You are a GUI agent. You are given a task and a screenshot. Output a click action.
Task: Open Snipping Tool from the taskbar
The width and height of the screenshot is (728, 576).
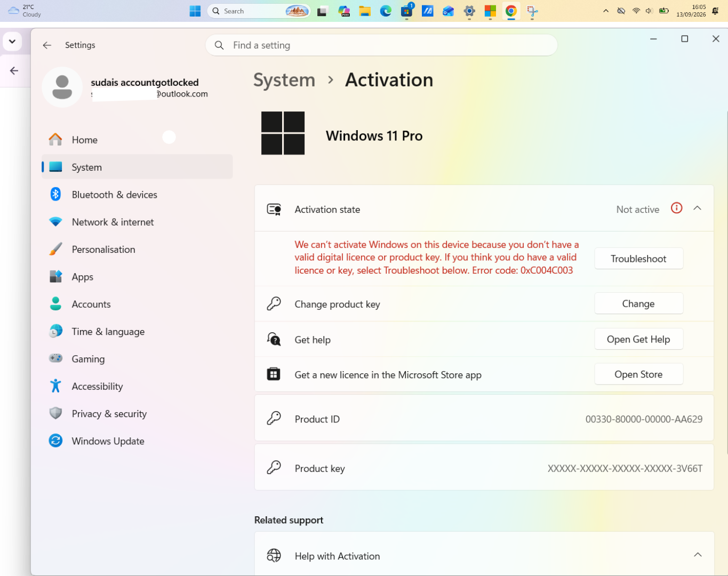point(532,11)
